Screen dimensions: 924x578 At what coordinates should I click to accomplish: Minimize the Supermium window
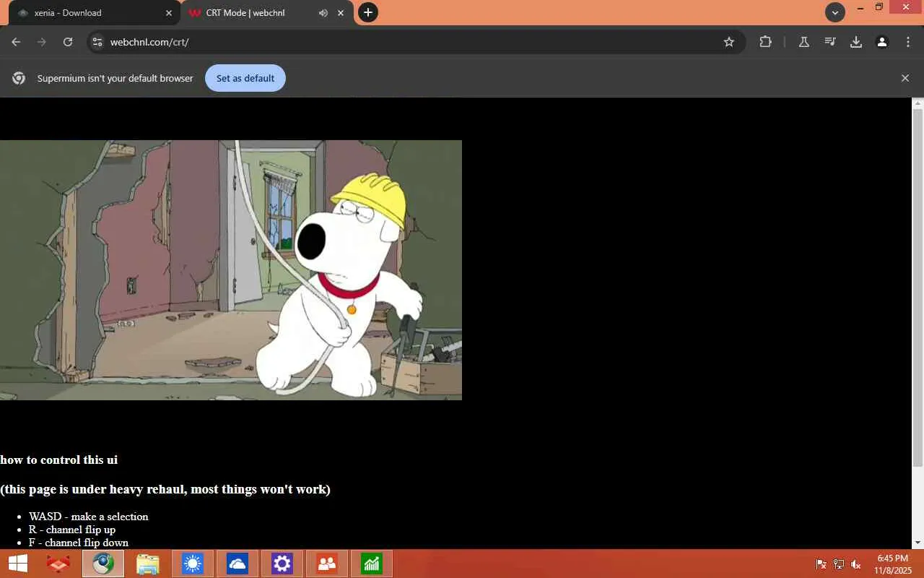(x=860, y=7)
